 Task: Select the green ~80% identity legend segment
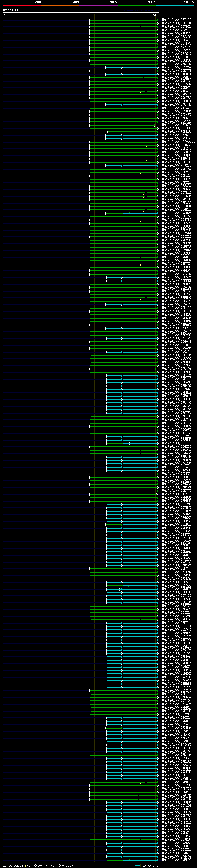(x=137, y=6)
